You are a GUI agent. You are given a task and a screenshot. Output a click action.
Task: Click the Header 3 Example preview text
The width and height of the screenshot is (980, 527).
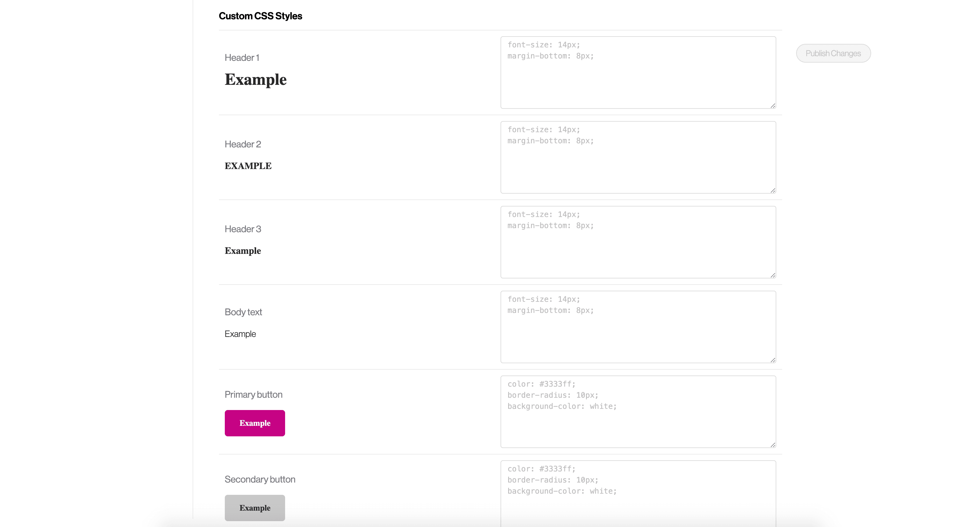click(x=242, y=251)
